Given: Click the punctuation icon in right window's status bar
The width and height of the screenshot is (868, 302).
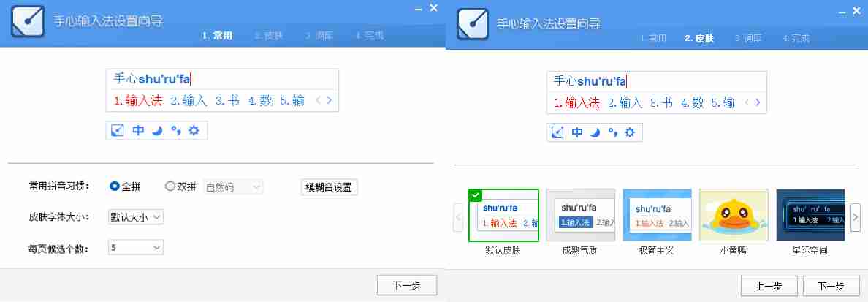Looking at the screenshot, I should [614, 132].
